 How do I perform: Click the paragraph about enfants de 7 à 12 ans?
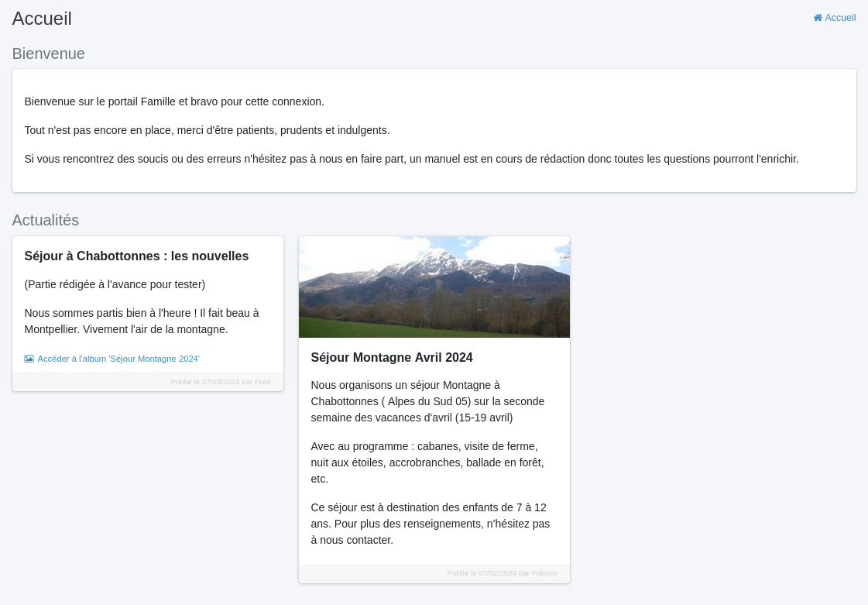[430, 524]
